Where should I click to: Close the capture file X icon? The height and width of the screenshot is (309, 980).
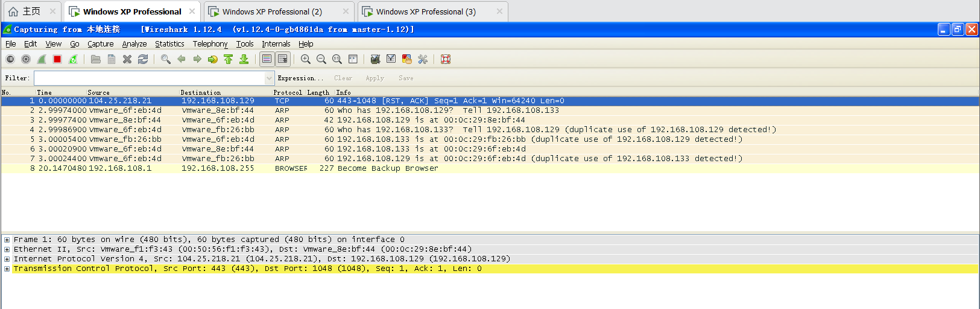tap(127, 59)
